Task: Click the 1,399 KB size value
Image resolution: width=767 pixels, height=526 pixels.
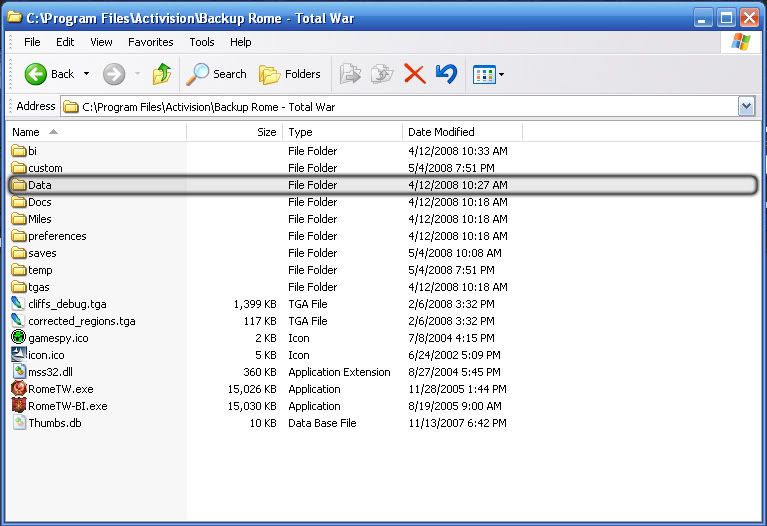Action: point(255,304)
